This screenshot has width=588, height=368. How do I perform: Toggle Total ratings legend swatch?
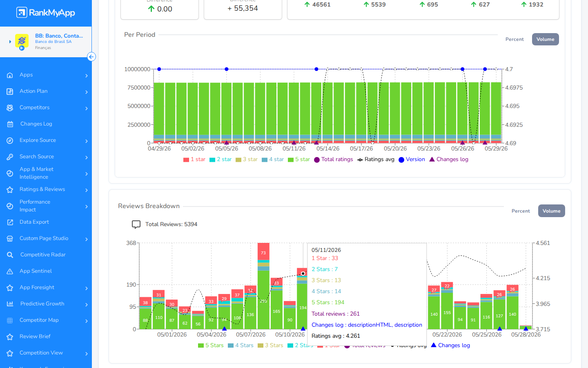coord(317,160)
